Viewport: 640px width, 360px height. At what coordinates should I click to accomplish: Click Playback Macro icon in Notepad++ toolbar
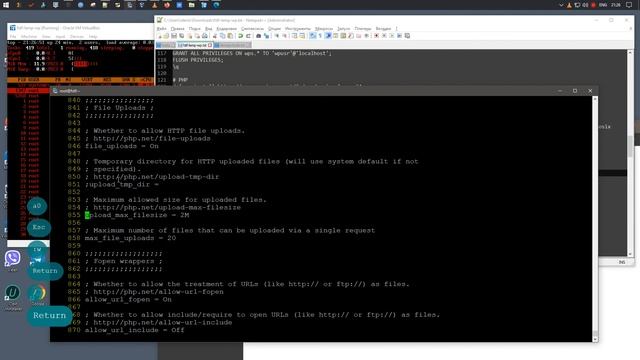point(392,36)
